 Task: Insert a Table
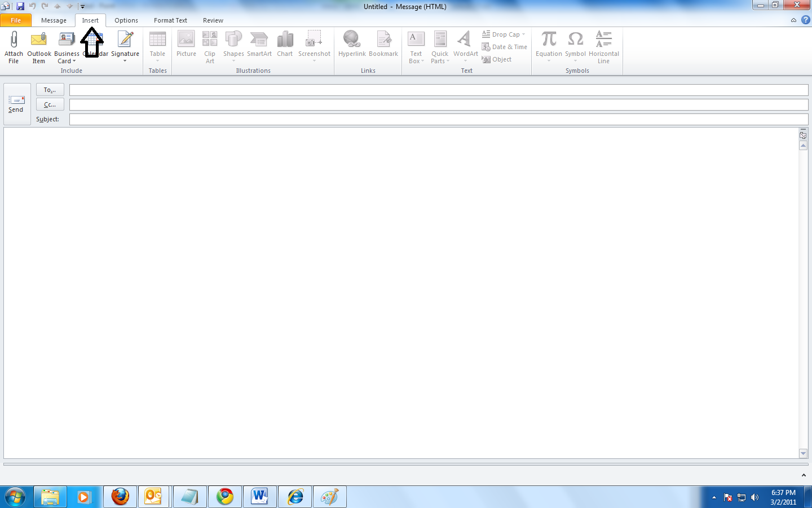click(x=157, y=47)
